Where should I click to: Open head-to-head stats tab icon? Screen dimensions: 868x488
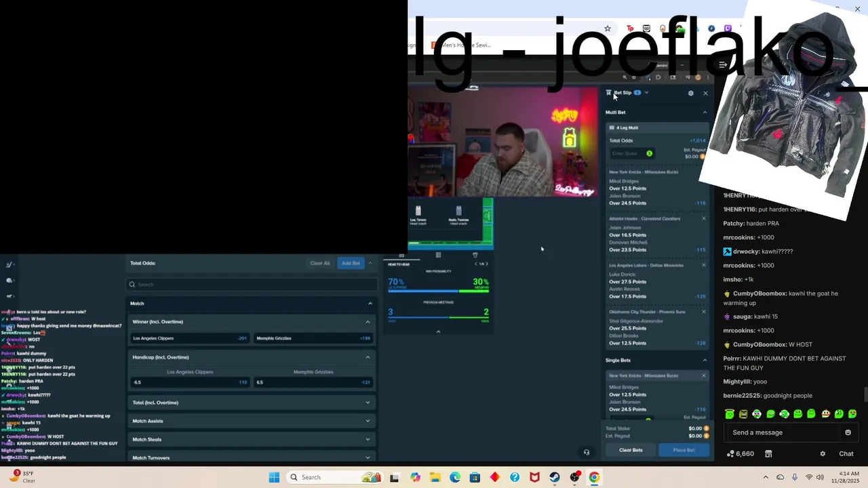click(x=401, y=256)
